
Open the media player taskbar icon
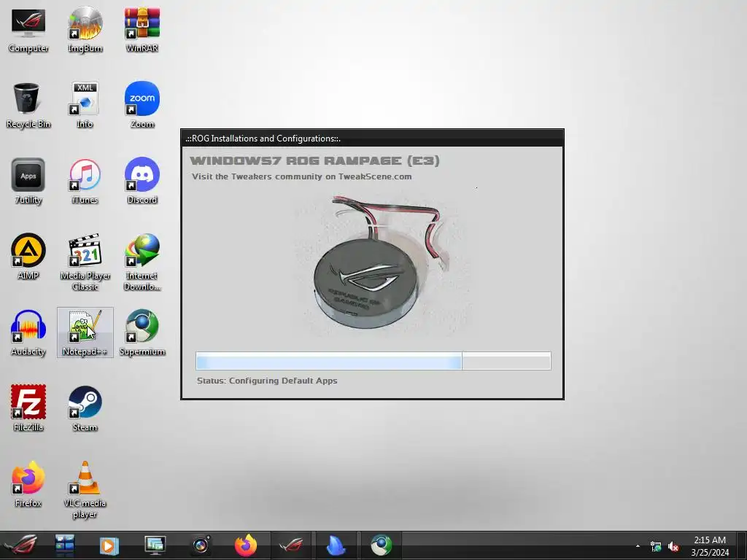109,545
